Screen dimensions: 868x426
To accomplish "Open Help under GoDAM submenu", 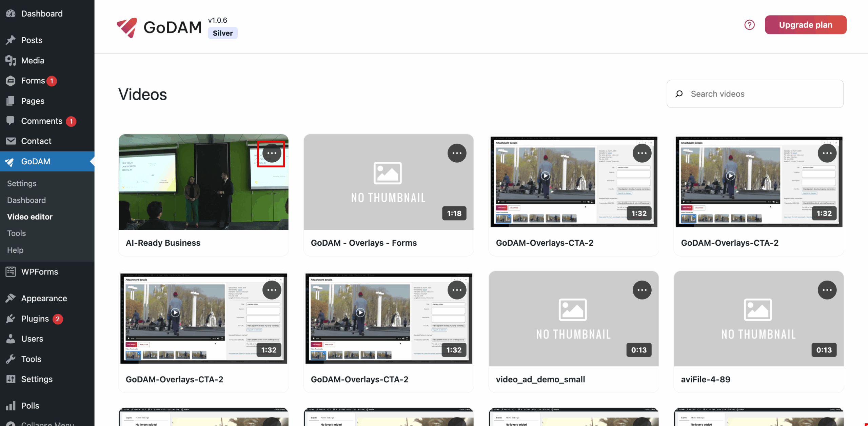I will pyautogui.click(x=15, y=250).
